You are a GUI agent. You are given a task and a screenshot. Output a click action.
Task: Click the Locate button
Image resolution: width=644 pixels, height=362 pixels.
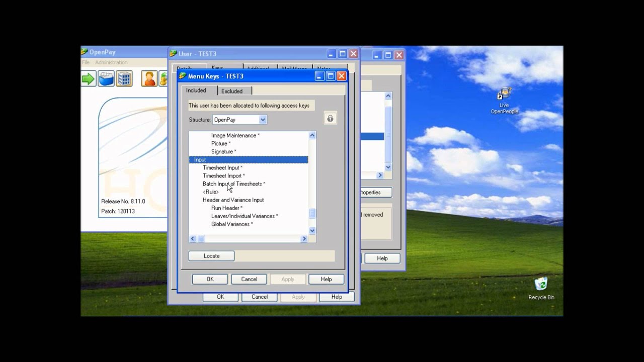[x=211, y=256]
